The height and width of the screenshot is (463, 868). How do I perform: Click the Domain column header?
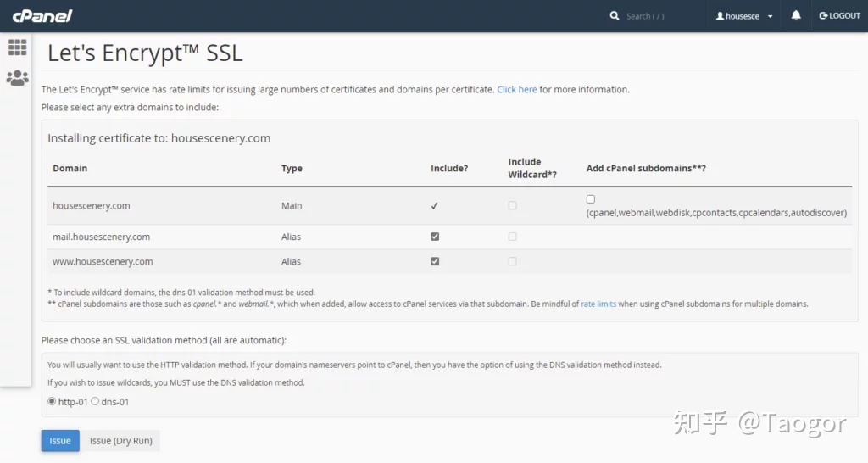(70, 168)
